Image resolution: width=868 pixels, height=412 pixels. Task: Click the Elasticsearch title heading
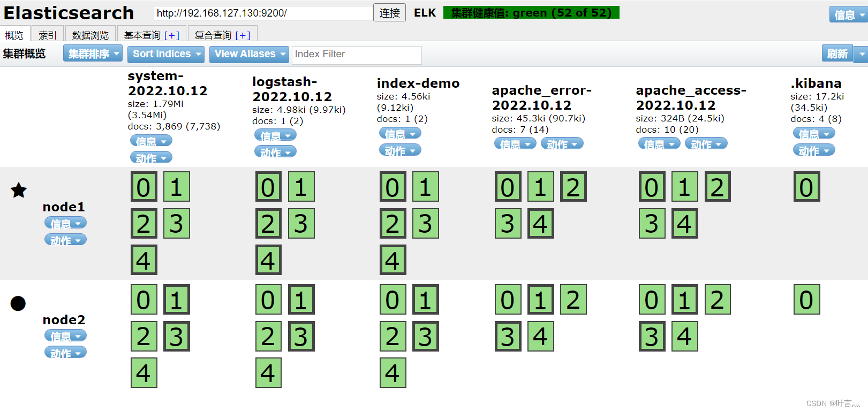[69, 12]
